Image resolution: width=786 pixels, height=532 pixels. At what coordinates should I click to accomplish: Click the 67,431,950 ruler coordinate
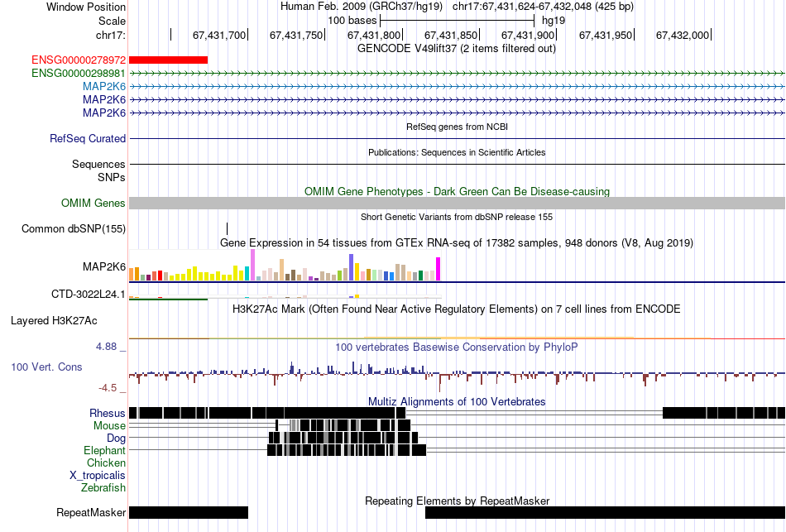(x=606, y=35)
